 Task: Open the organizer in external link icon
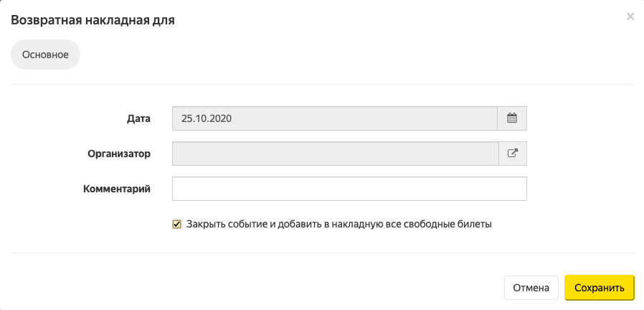pyautogui.click(x=513, y=154)
